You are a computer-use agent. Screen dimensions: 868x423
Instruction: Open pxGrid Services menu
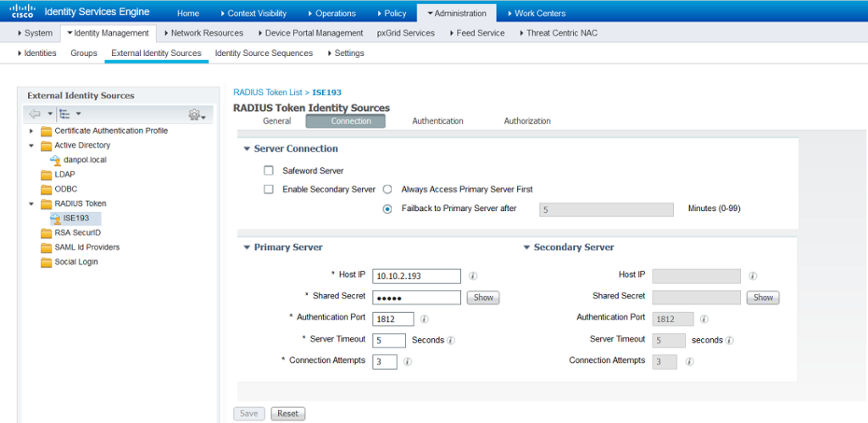pyautogui.click(x=406, y=33)
